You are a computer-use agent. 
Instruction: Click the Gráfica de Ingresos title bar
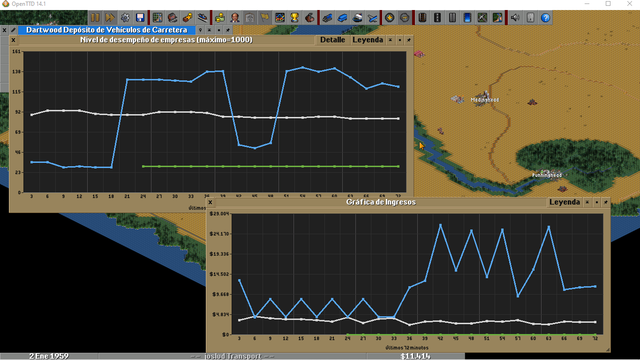coord(380,202)
